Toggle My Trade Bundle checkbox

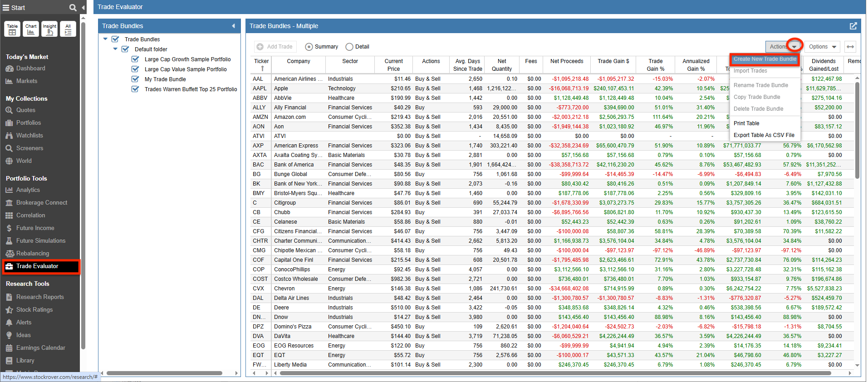135,79
